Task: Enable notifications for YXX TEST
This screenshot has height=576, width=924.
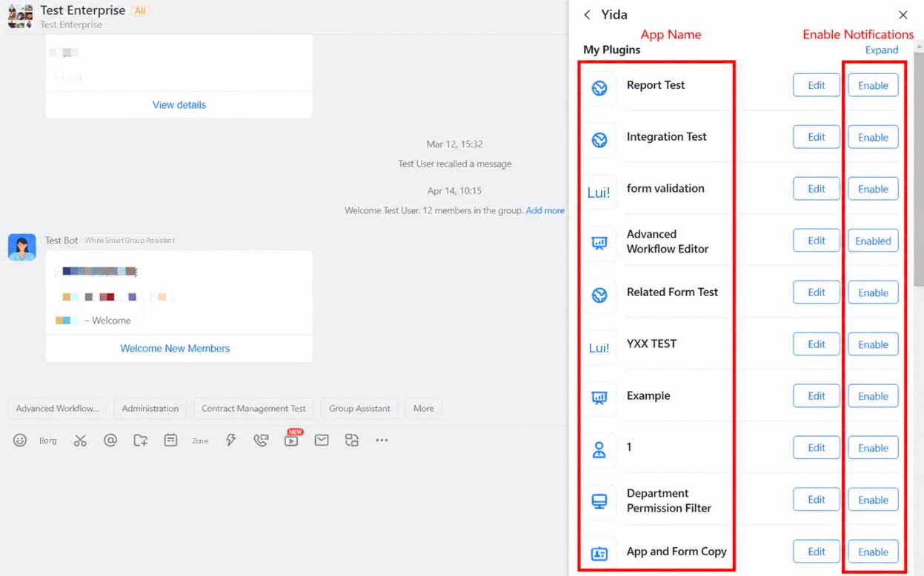Action: [x=873, y=344]
